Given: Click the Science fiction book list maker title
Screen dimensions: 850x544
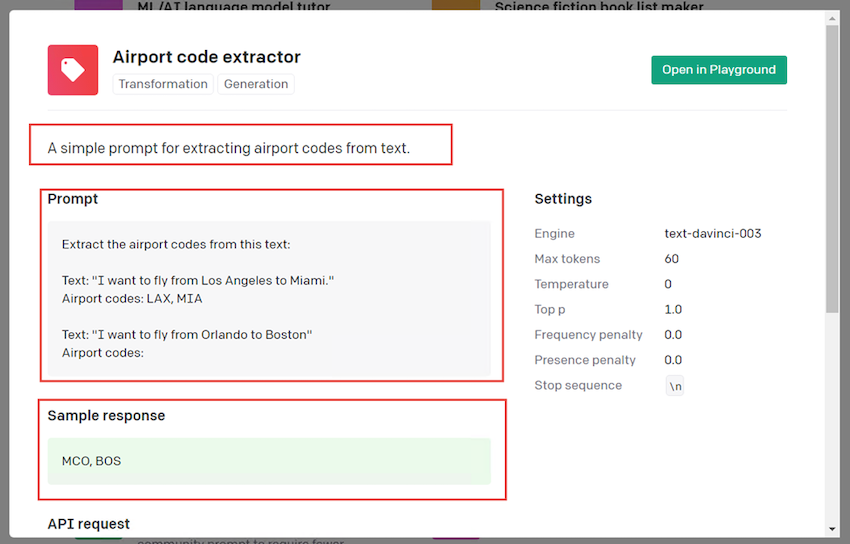Looking at the screenshot, I should pos(598,7).
